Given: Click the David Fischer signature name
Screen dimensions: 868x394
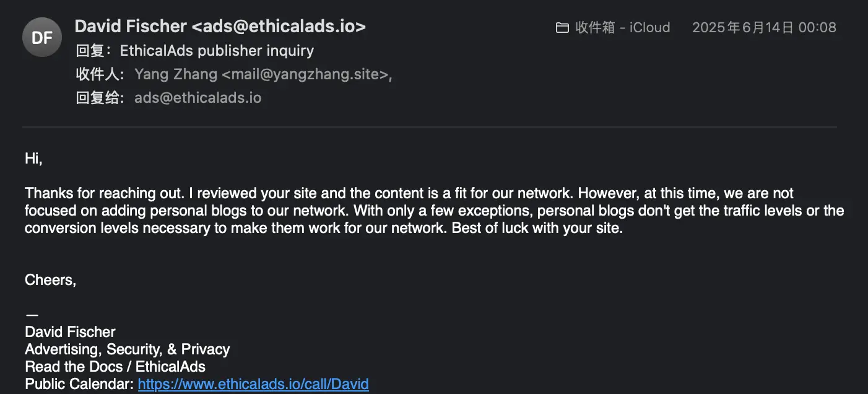Looking at the screenshot, I should point(70,332).
